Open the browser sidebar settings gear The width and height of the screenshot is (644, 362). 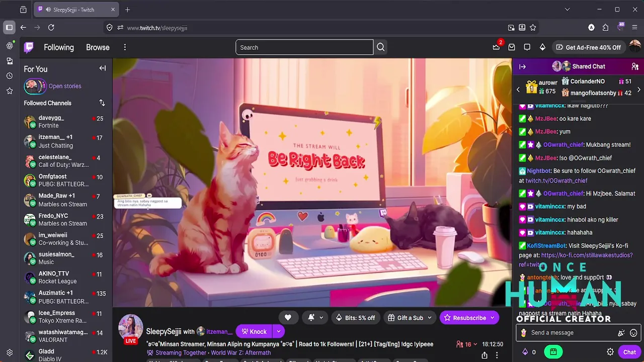click(x=10, y=352)
